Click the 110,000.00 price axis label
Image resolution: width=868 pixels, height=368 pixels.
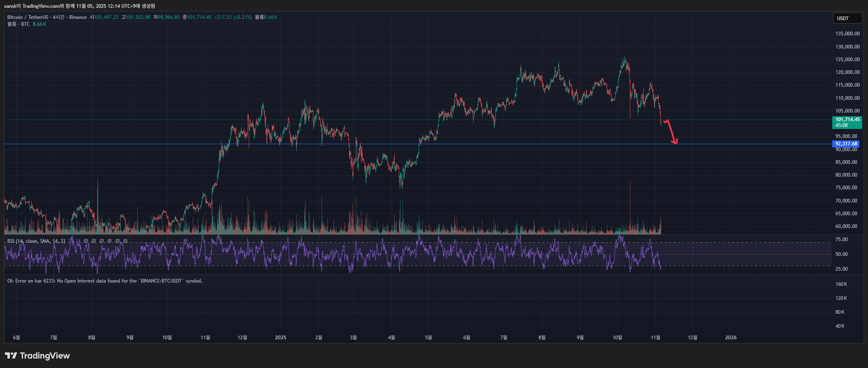tap(847, 98)
